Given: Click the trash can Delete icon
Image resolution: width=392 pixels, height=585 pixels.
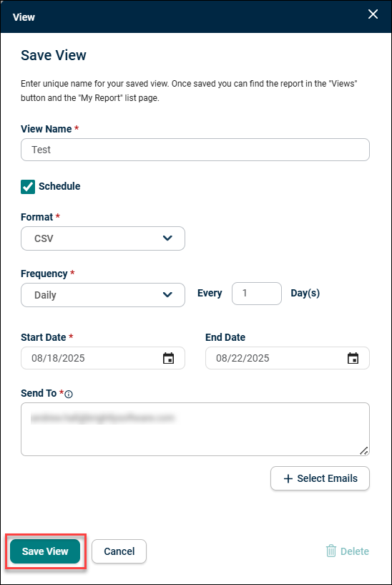Looking at the screenshot, I should pyautogui.click(x=331, y=551).
